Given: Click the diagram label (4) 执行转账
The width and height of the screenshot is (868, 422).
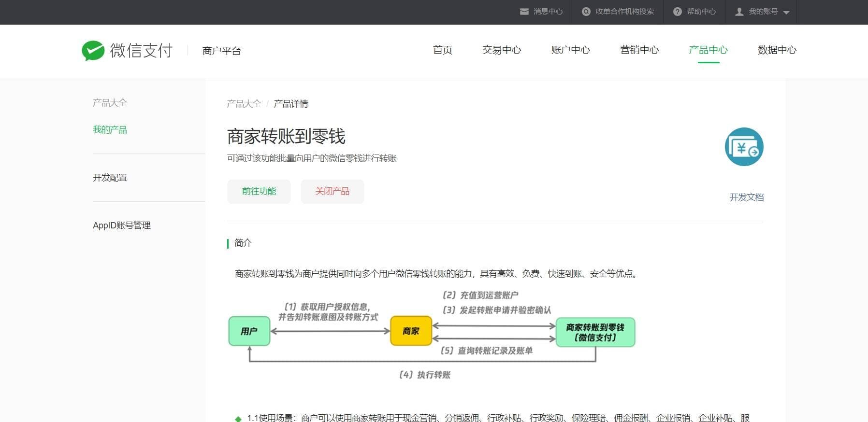Looking at the screenshot, I should (x=425, y=375).
